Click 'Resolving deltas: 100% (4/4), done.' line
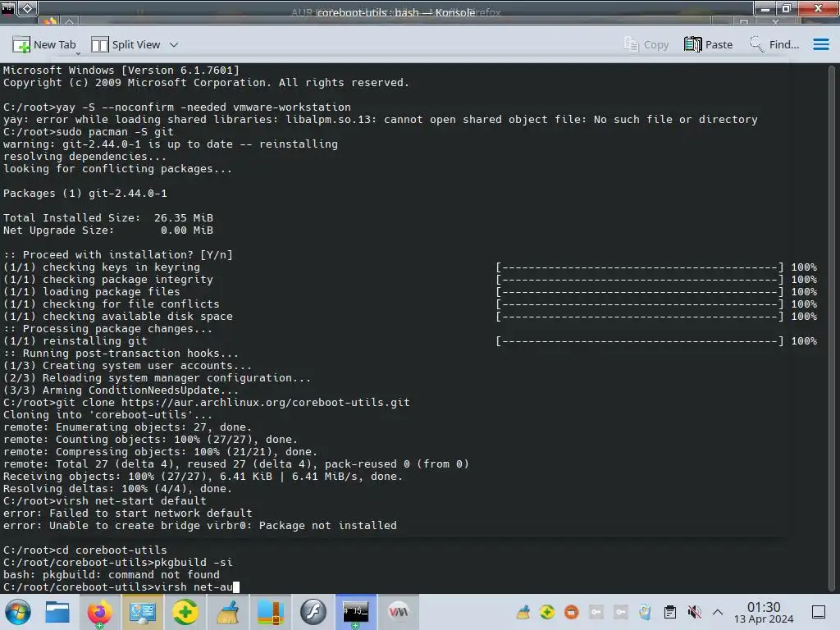 point(118,488)
